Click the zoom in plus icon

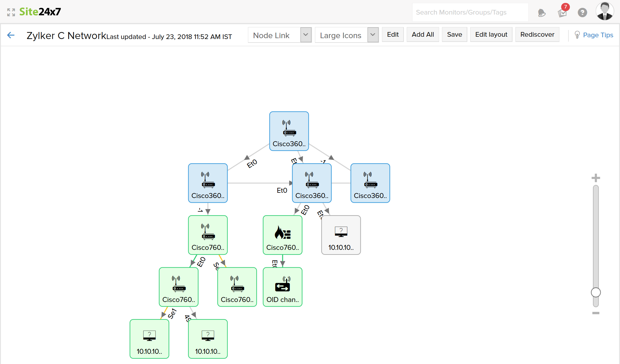[596, 178]
